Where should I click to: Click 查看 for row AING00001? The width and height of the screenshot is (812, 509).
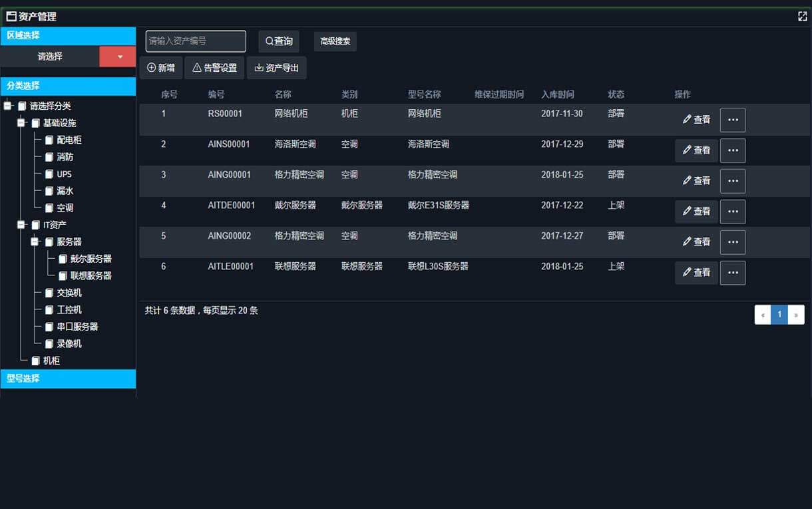tap(696, 181)
